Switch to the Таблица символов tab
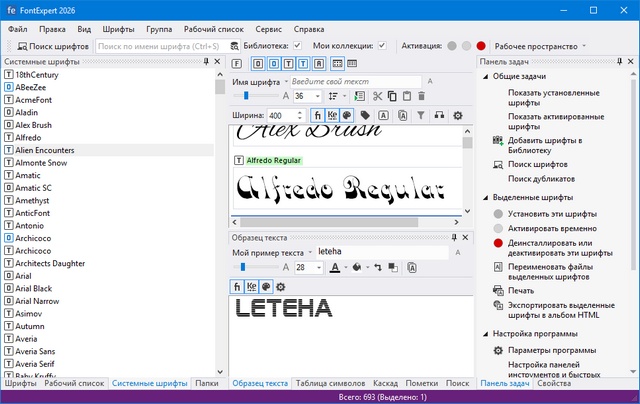Screen dimensions: 640x404 tap(330, 383)
